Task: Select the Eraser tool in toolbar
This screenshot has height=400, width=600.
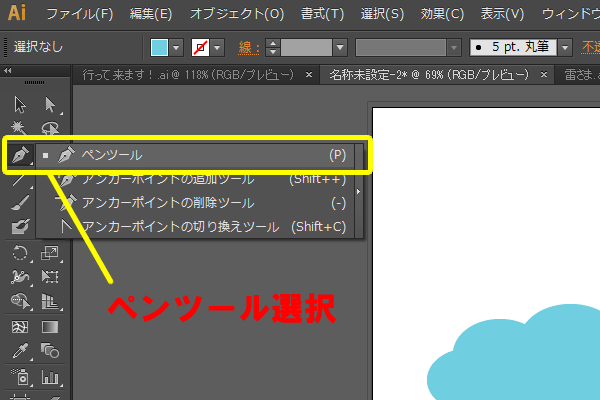Action: point(20,227)
